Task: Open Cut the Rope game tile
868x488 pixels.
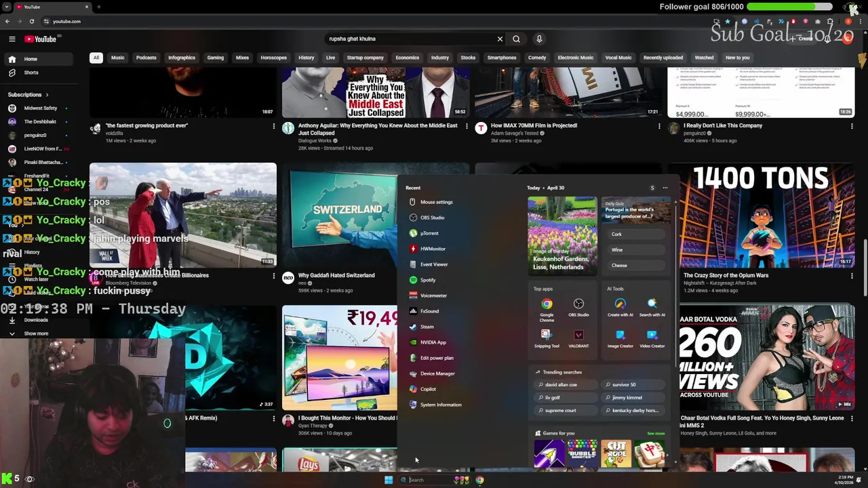Action: click(616, 454)
